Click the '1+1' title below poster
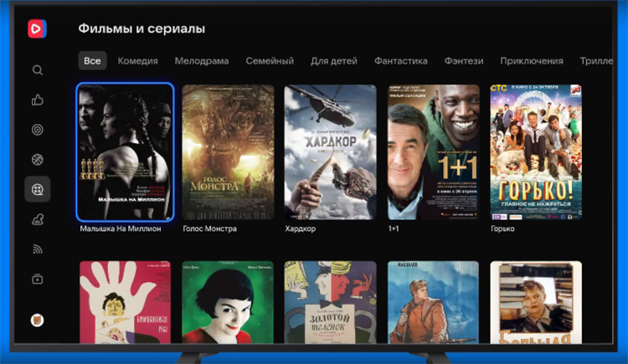Image resolution: width=628 pixels, height=364 pixels. coord(394,228)
